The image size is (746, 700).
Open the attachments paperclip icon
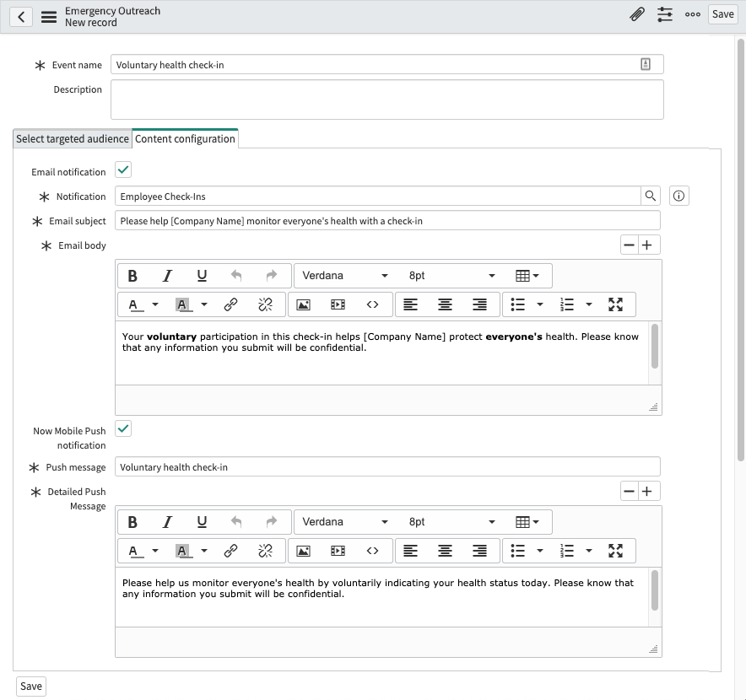click(637, 14)
